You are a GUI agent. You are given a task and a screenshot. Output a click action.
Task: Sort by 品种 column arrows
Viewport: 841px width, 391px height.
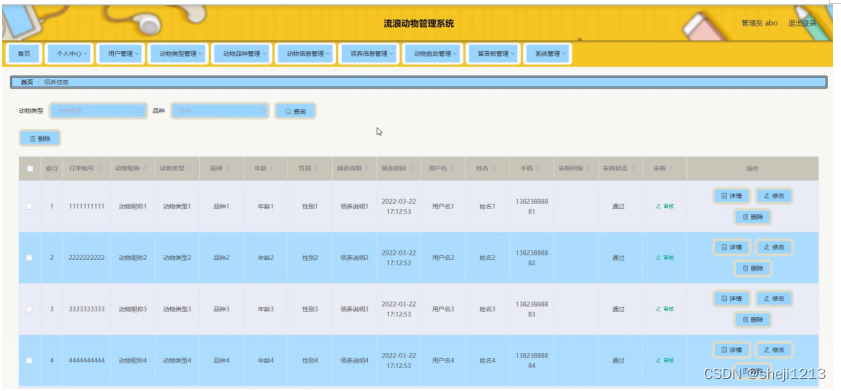click(x=227, y=168)
